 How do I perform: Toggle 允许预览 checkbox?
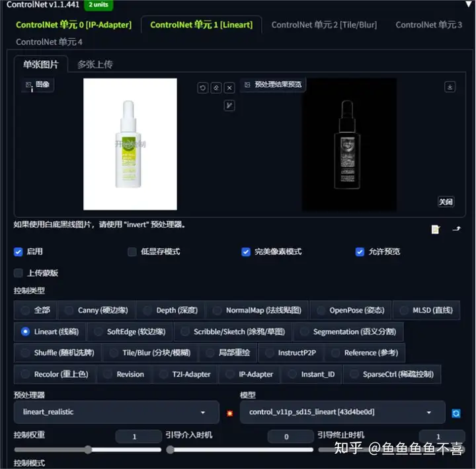coord(360,252)
